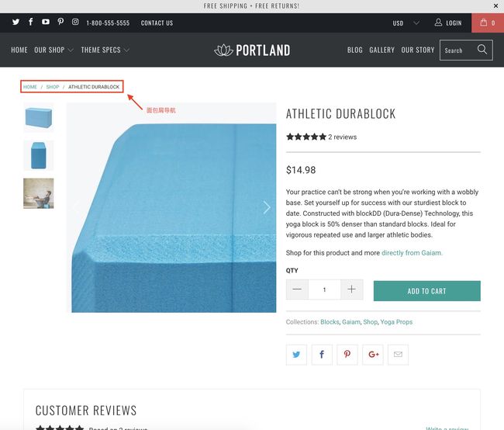504x430 pixels.
Task: Expand the Theme Specs menu
Action: pyautogui.click(x=105, y=50)
